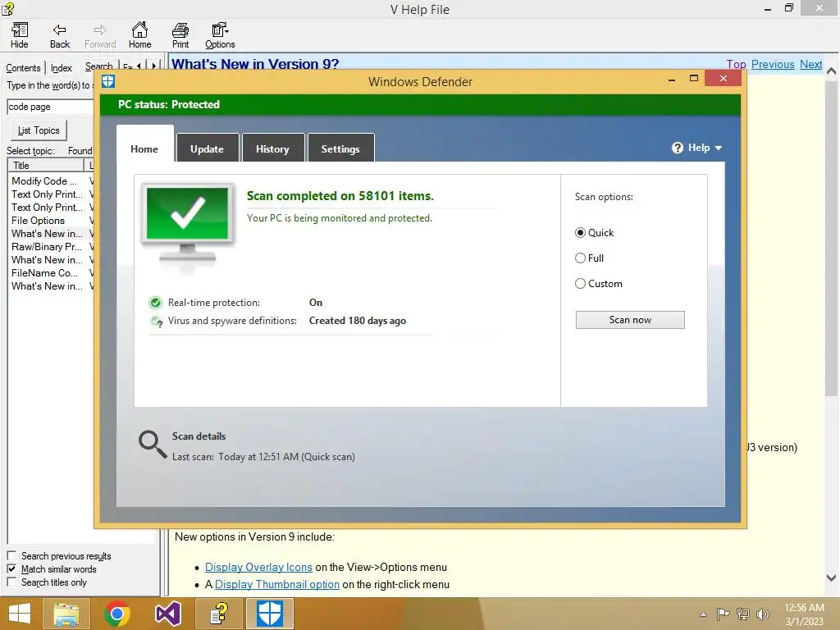Click the Hide toolbar icon in V Help File
Image resolution: width=840 pixels, height=630 pixels.
click(x=20, y=35)
